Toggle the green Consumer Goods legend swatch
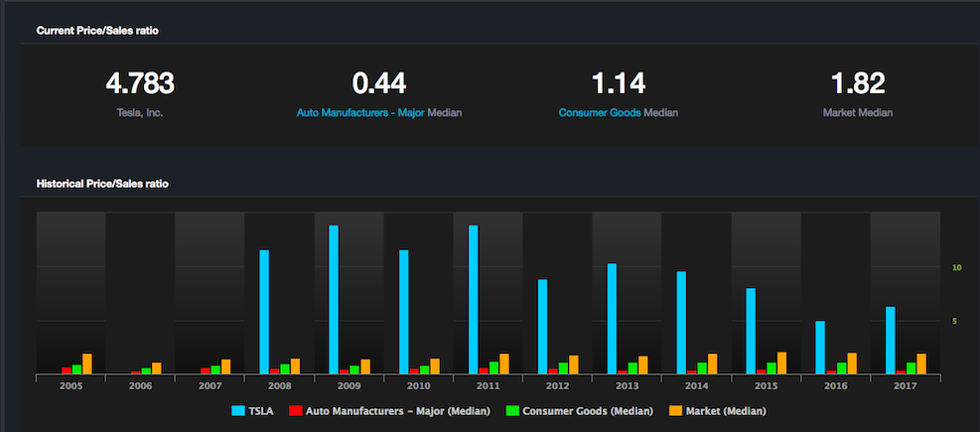The width and height of the screenshot is (980, 432). click(x=511, y=411)
